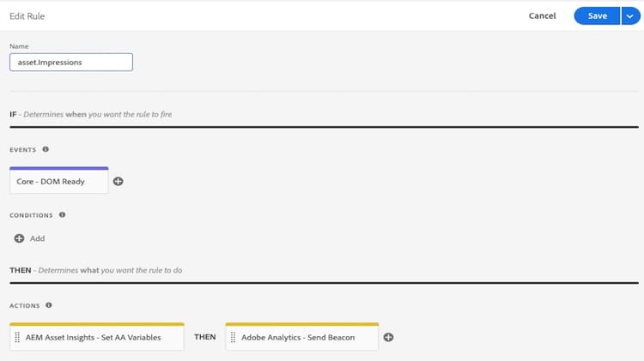Add a new event with plus icon
The image size is (644, 361).
[118, 181]
